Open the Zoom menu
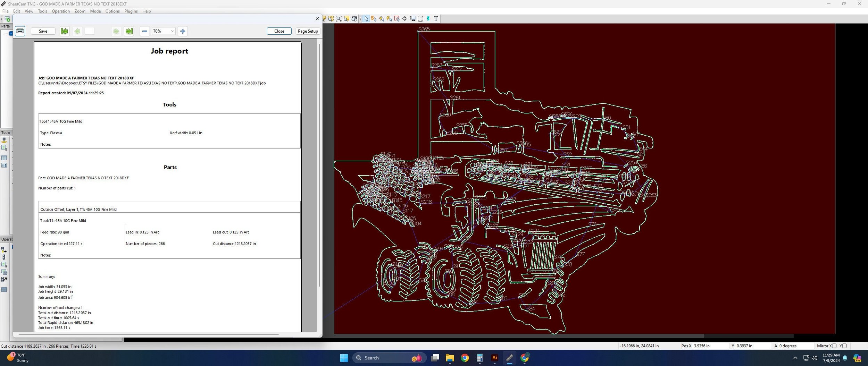 coord(80,11)
